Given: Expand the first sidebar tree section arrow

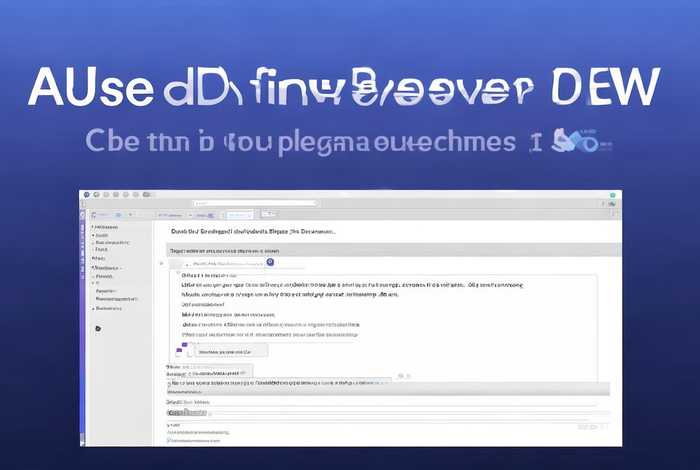Looking at the screenshot, I should point(92,226).
